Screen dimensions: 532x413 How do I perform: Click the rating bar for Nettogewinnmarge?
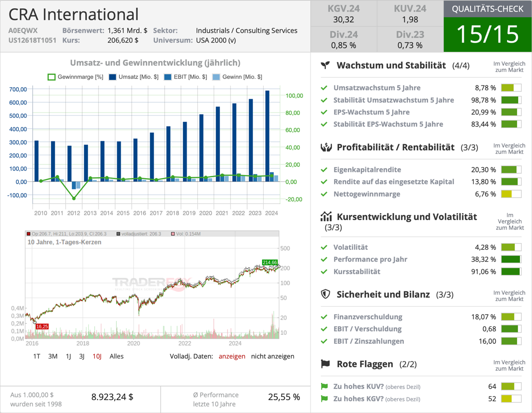[511, 194]
